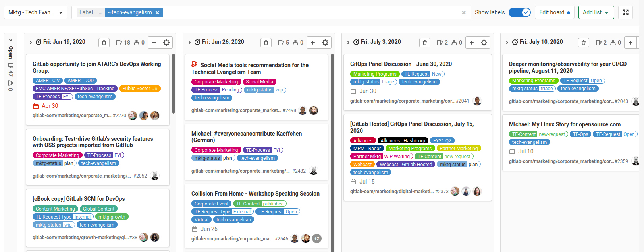Click the Social Media label
The width and height of the screenshot is (644, 252).
pos(259,82)
